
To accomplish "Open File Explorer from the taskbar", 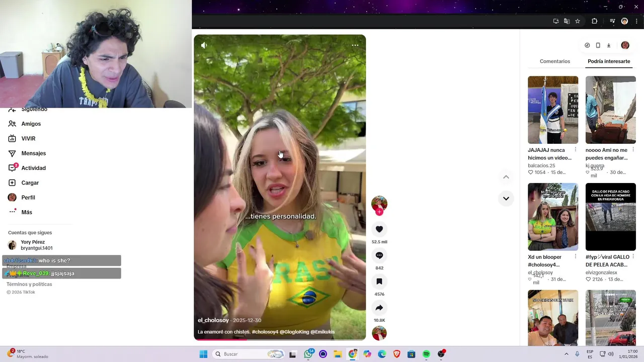I will point(338,354).
